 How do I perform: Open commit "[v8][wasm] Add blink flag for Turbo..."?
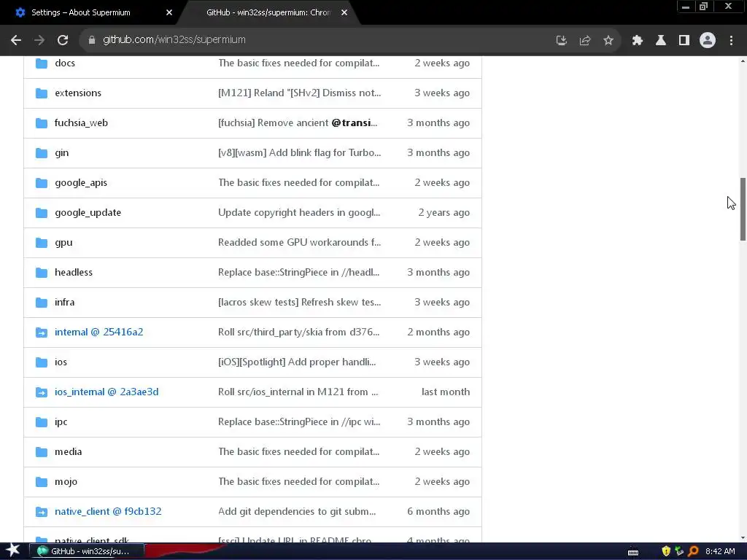click(x=299, y=153)
